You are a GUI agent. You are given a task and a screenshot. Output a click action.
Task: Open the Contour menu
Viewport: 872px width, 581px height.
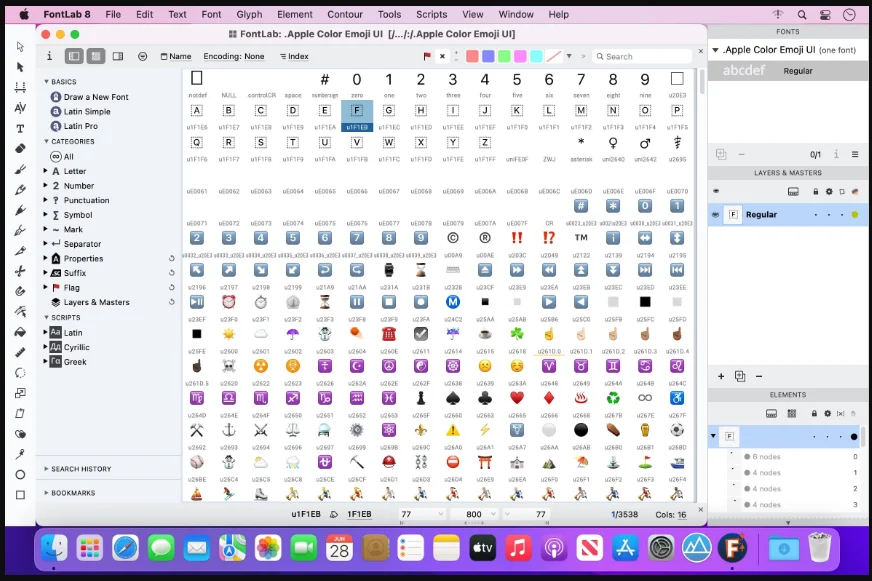point(345,14)
